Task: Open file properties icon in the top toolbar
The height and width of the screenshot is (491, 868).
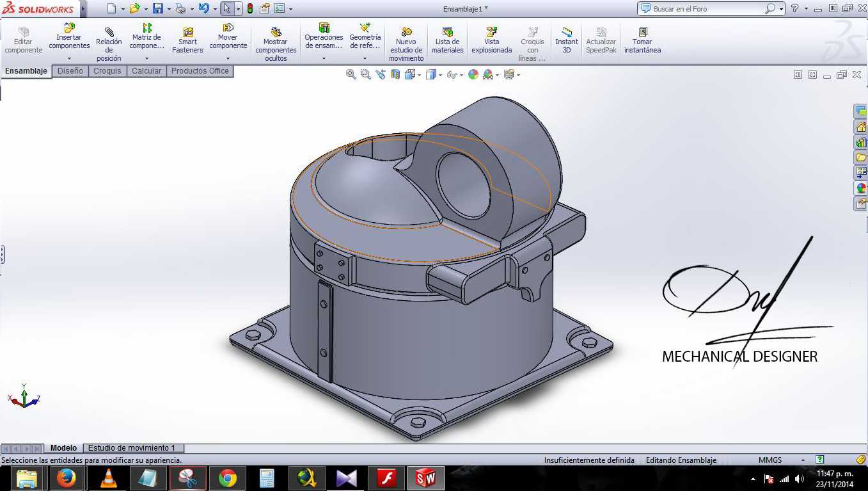Action: click(264, 9)
